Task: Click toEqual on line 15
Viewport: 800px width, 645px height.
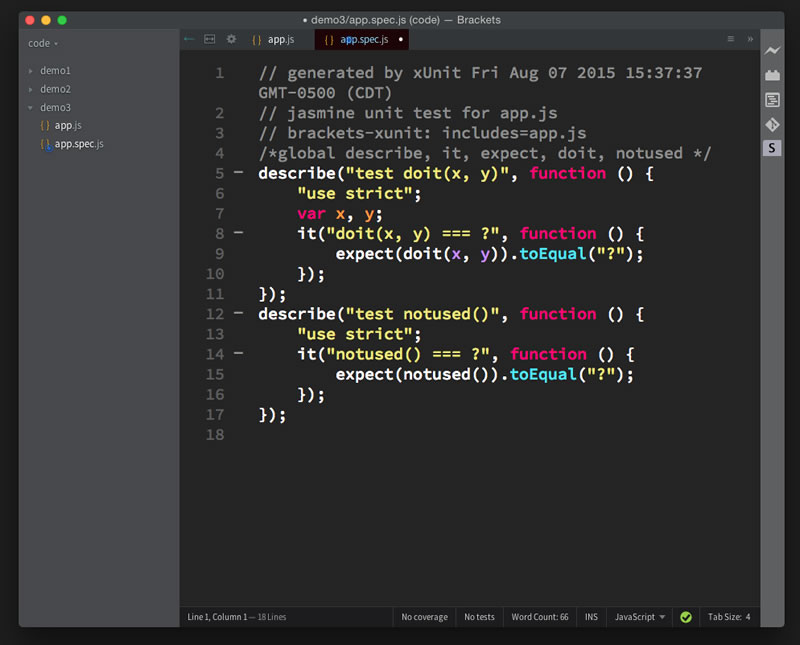Action: pos(543,375)
